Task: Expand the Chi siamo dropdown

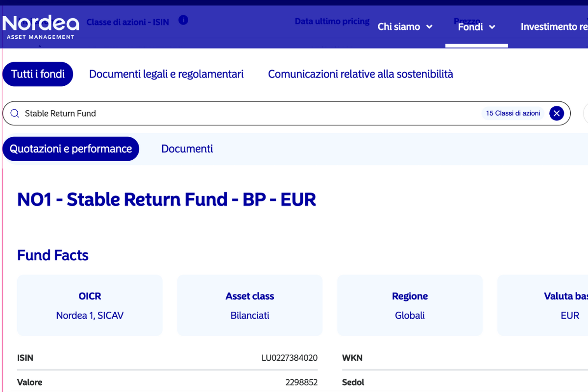Action: pos(405,26)
